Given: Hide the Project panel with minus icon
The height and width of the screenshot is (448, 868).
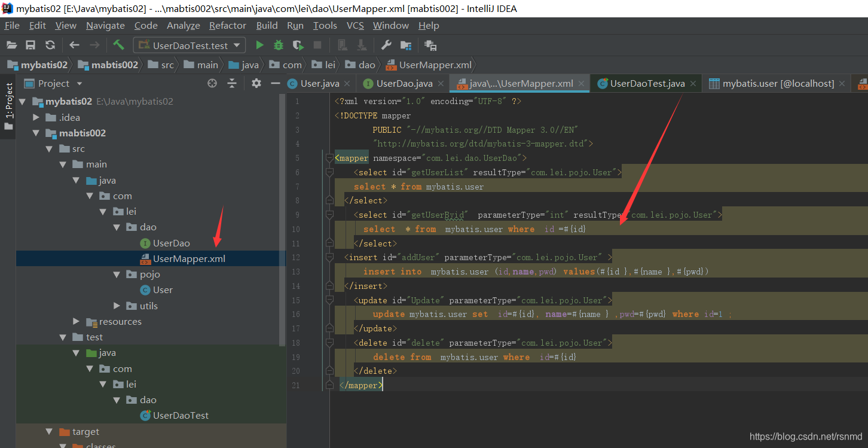Looking at the screenshot, I should pyautogui.click(x=275, y=83).
